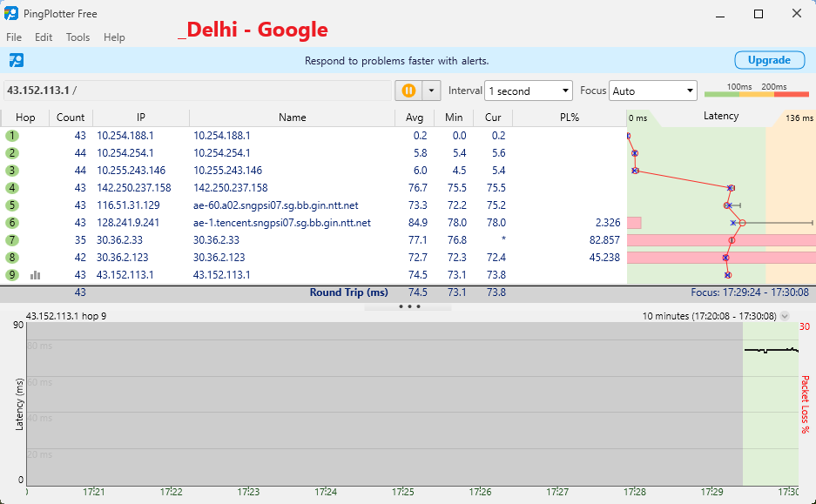The height and width of the screenshot is (504, 816).
Task: Click the PingPlotter logo in the banner
Action: point(17,60)
